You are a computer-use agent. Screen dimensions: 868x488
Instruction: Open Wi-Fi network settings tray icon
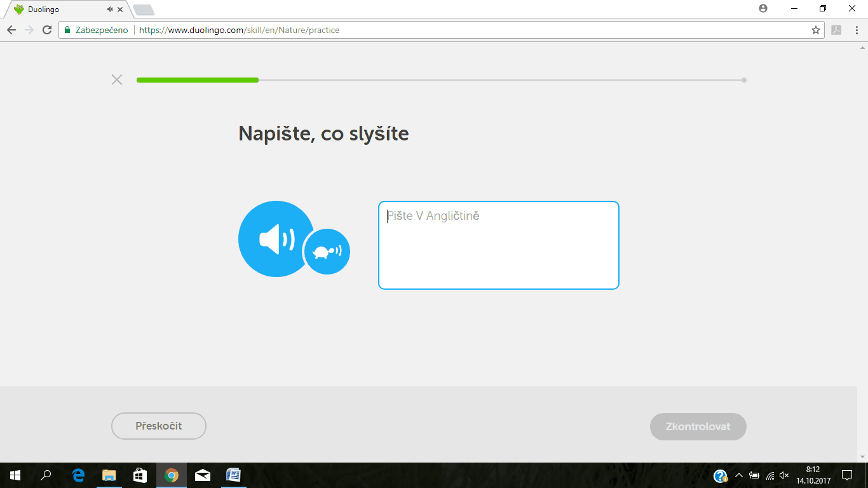(770, 475)
